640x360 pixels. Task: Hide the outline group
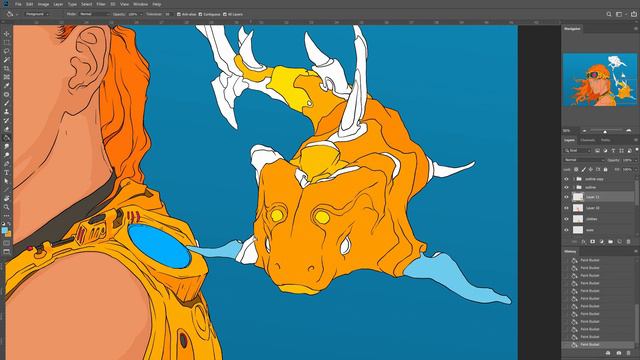566,187
